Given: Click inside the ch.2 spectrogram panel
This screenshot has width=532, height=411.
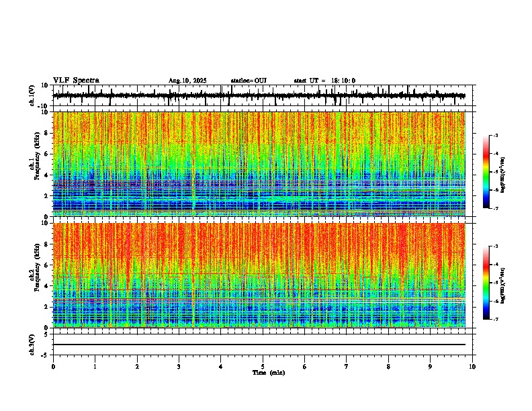Looking at the screenshot, I should [x=259, y=275].
